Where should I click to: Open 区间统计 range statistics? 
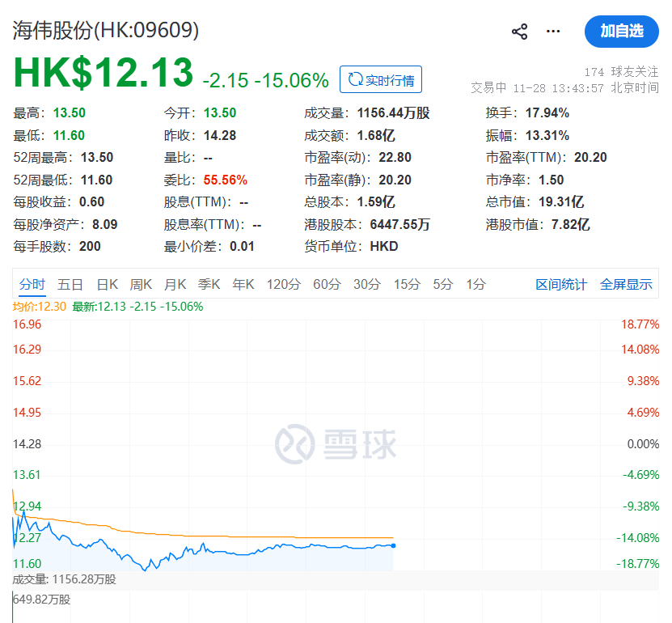561,284
